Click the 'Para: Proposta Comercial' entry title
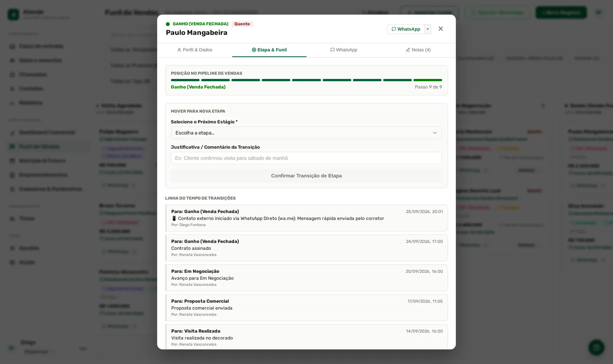The height and width of the screenshot is (364, 613). [200, 301]
